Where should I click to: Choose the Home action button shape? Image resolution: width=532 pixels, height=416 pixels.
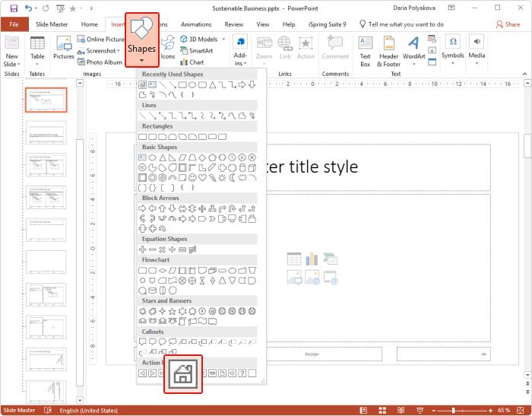point(183,374)
